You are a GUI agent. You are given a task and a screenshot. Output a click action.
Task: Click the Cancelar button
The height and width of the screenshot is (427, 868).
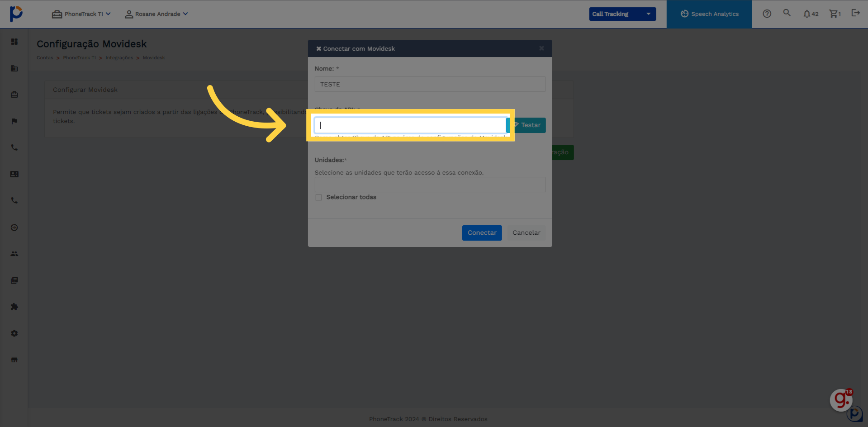[x=526, y=233]
